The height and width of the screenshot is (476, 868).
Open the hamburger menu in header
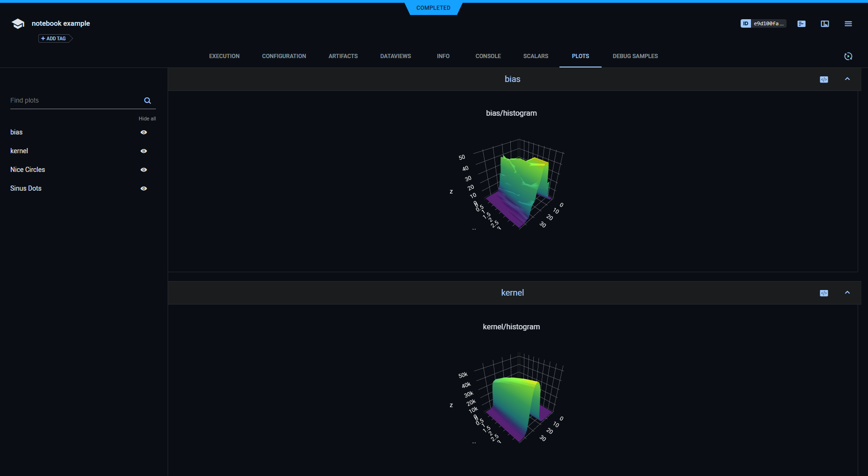[x=848, y=24]
